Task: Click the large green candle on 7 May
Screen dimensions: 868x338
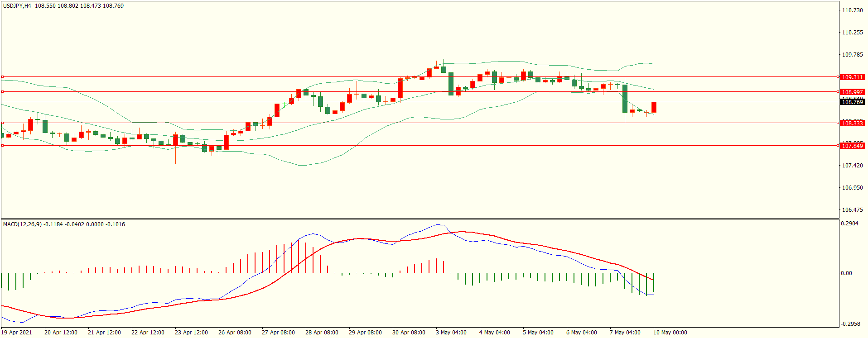Action: (x=625, y=99)
